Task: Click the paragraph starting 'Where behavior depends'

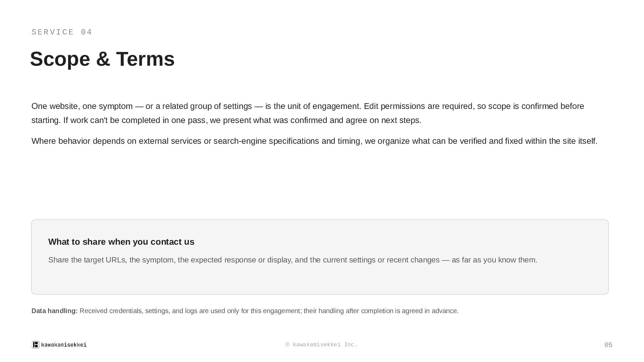Action: [x=315, y=141]
